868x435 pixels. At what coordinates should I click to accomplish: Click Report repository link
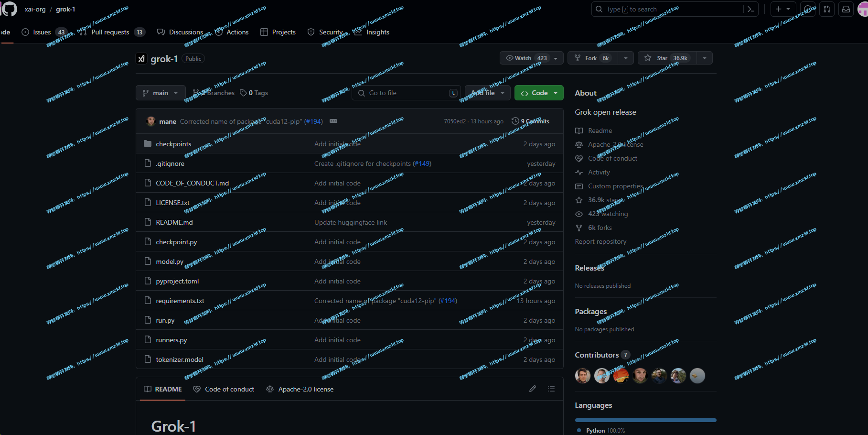point(600,241)
